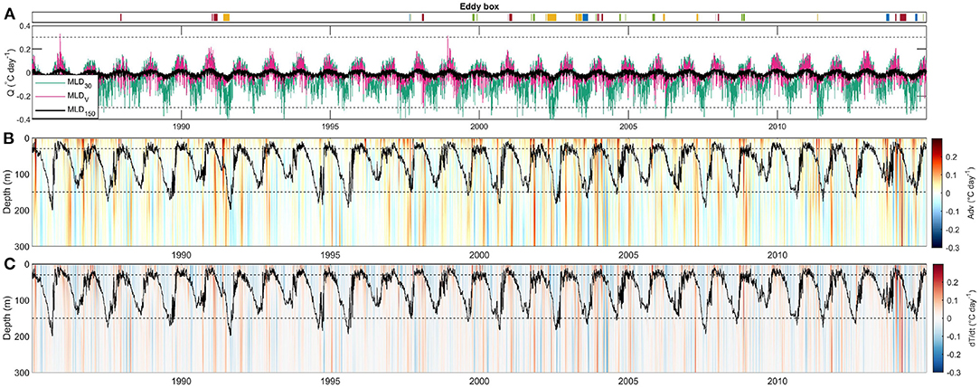Click the 'Adv (°C day⁻¹)' colorbar label
Viewport: 980px width, 388px height.
point(972,193)
